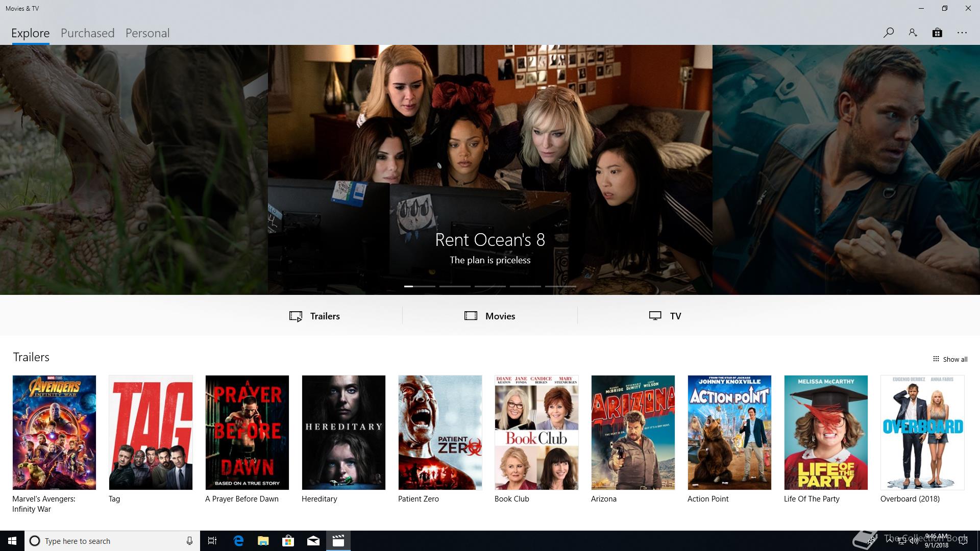Open the Patient Zero poster
The image size is (980, 551).
(x=440, y=433)
